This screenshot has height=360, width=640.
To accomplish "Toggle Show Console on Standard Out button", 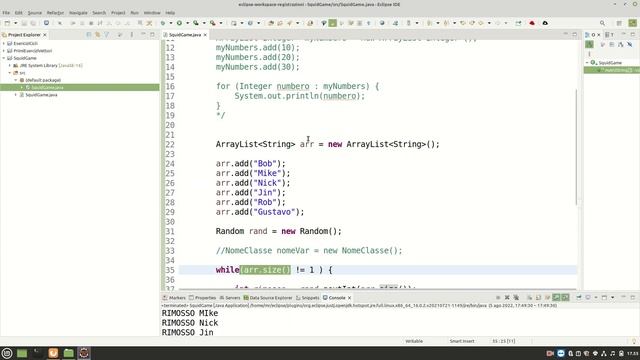I will pos(556,298).
